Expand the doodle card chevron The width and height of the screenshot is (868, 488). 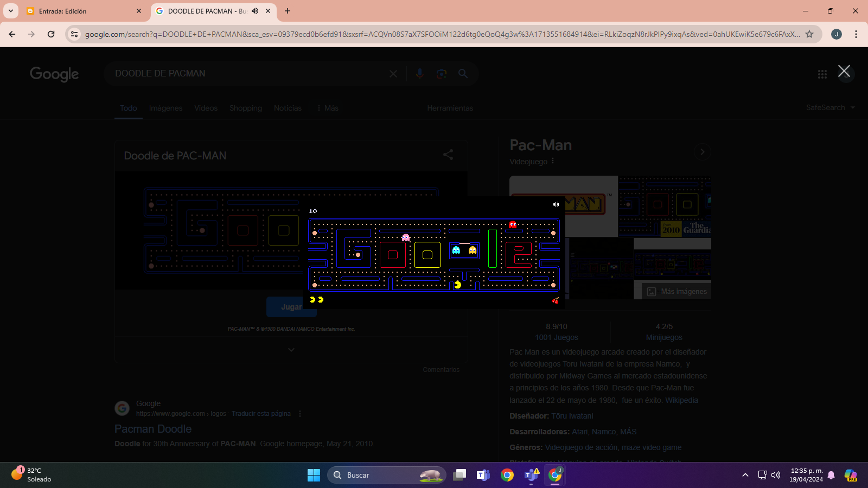click(291, 350)
